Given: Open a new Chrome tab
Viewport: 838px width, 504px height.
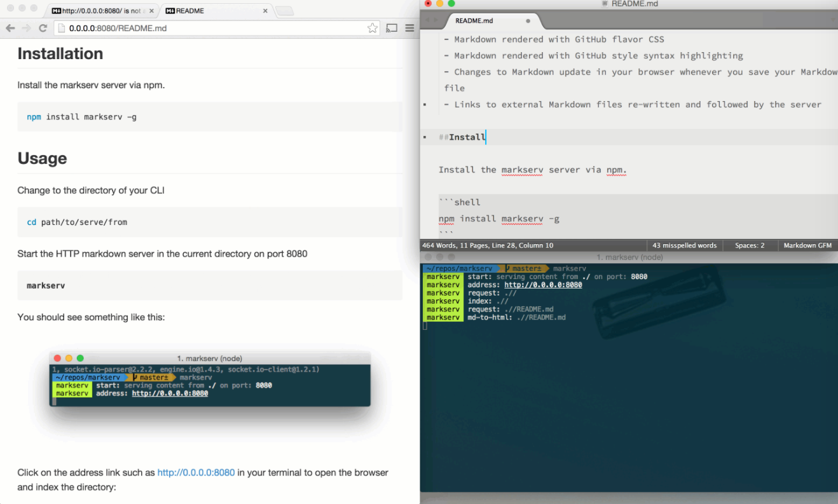Looking at the screenshot, I should coord(284,11).
